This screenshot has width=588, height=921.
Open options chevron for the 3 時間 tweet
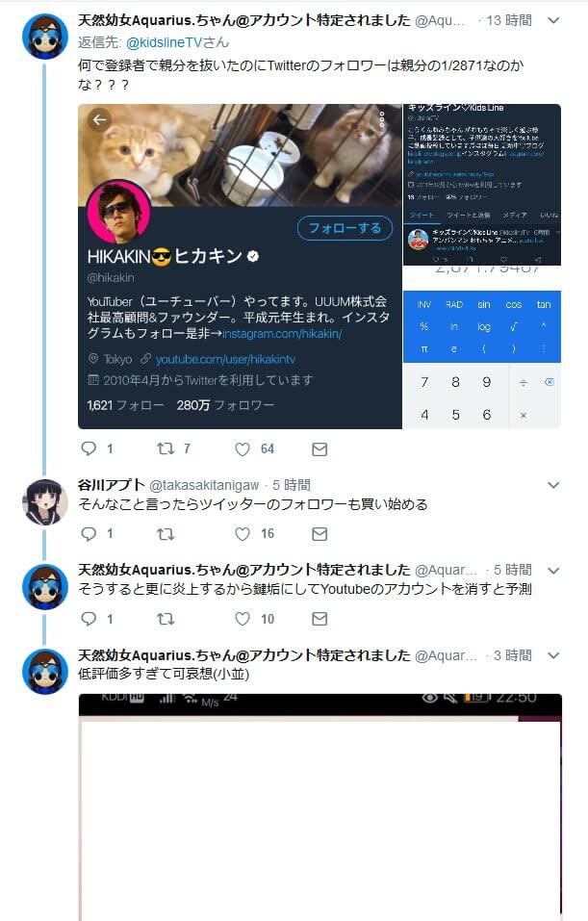[x=552, y=655]
